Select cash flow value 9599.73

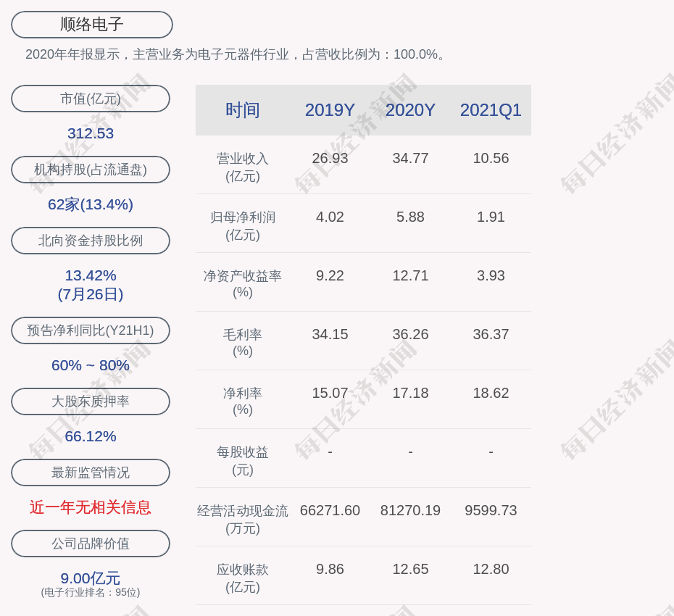(x=491, y=510)
